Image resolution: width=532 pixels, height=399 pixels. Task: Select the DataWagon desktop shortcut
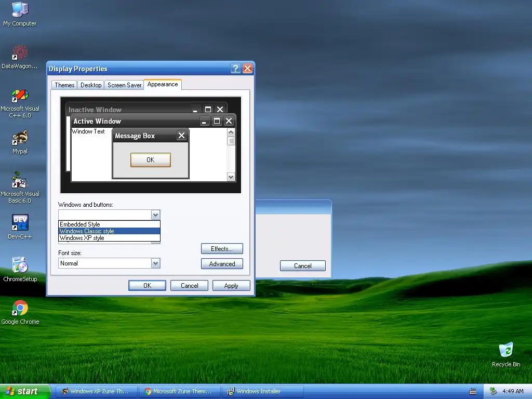(20, 57)
